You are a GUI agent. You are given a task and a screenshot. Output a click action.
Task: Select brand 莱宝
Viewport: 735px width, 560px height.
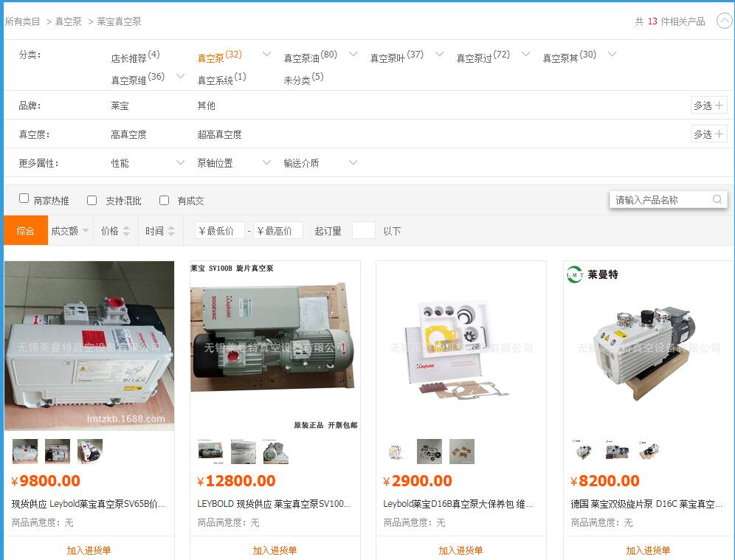120,106
